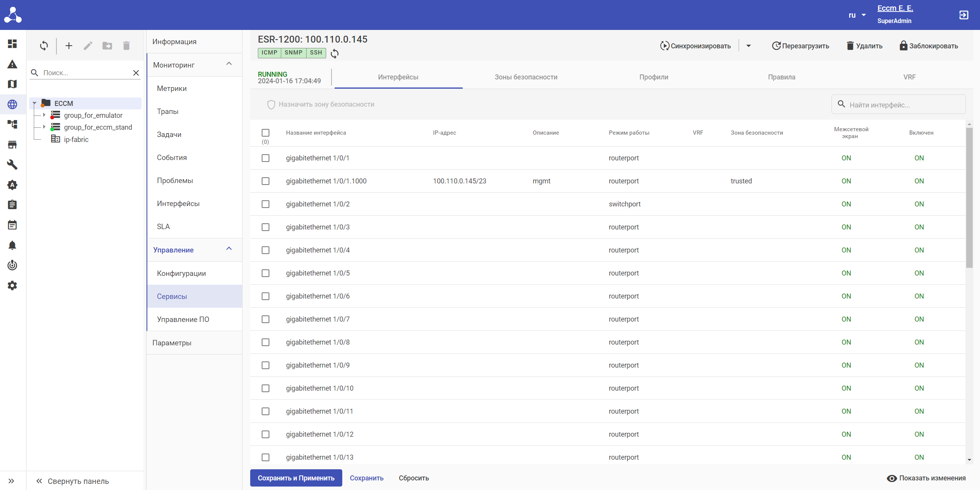980x490 pixels.
Task: Check the gigabitethernet 1/0/2 checkbox
Action: tap(266, 204)
